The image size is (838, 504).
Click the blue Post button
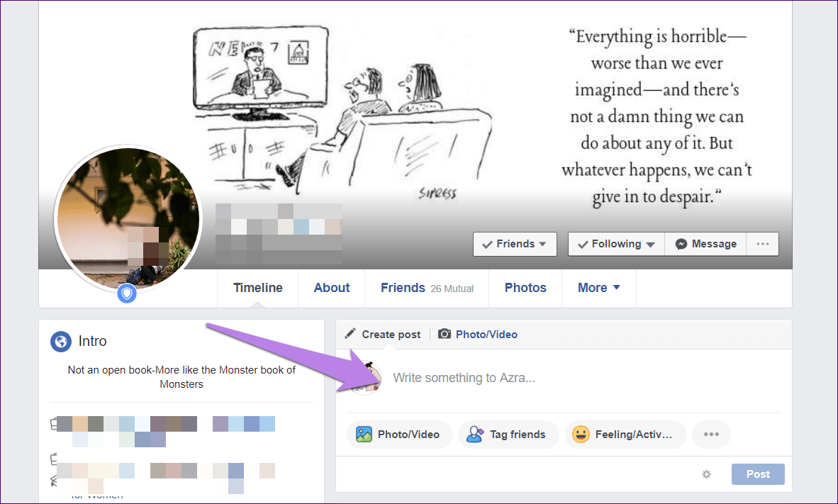(758, 474)
